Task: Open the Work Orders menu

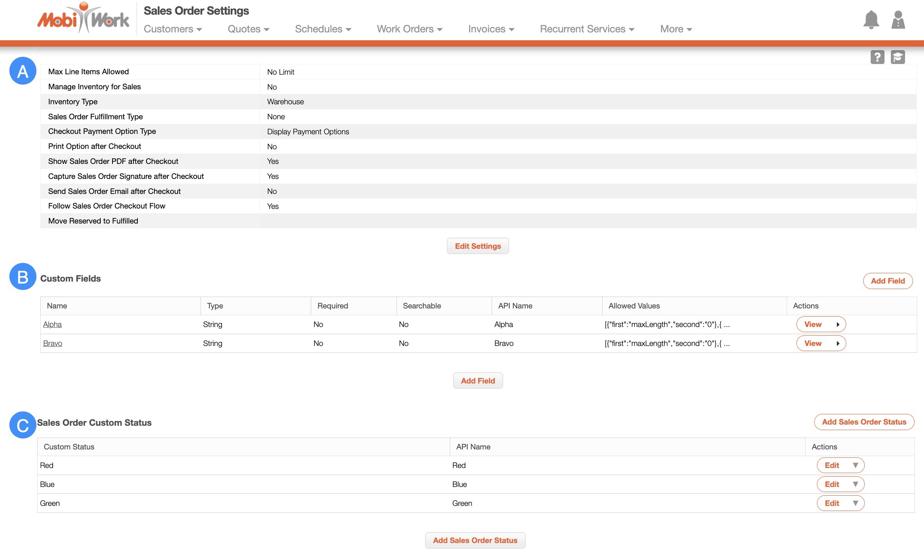Action: coord(409,29)
